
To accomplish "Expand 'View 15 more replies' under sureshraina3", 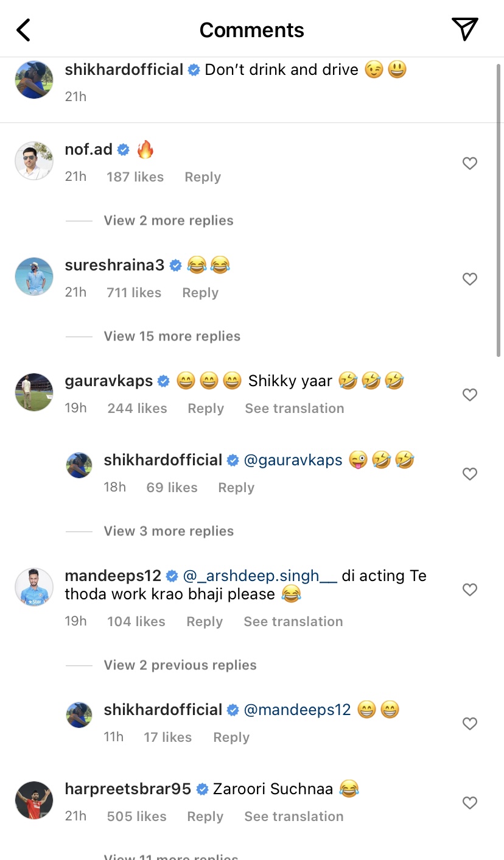I will tap(172, 336).
